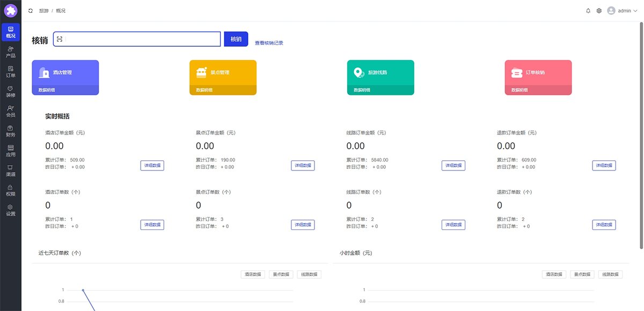Open 装修 decoration in sidebar

click(11, 92)
